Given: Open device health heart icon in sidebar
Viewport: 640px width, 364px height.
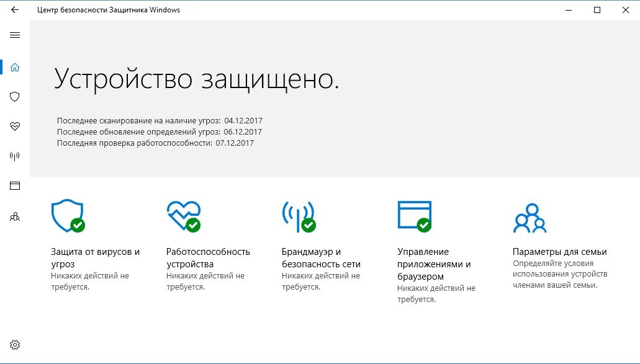Looking at the screenshot, I should (15, 127).
